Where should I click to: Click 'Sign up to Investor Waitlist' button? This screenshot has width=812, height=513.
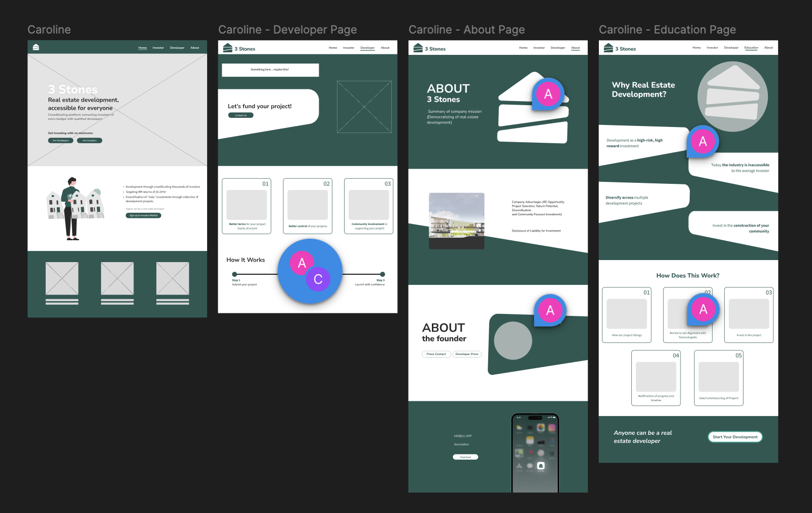(x=143, y=215)
